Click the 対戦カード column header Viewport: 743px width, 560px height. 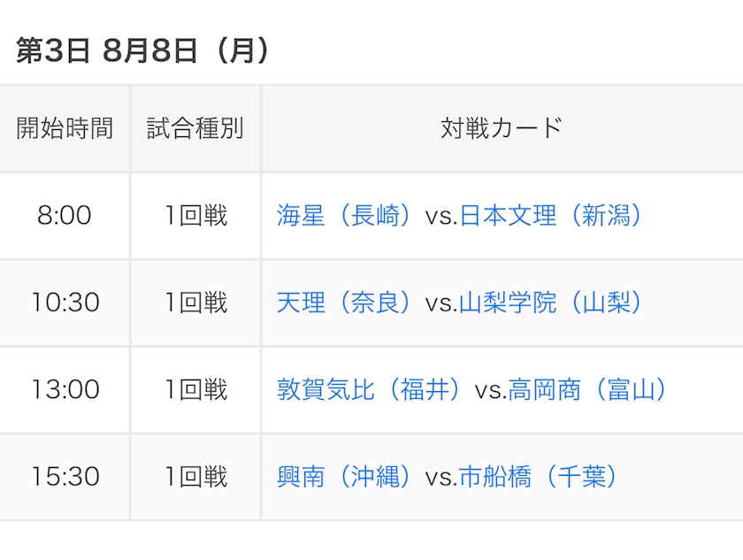502,128
